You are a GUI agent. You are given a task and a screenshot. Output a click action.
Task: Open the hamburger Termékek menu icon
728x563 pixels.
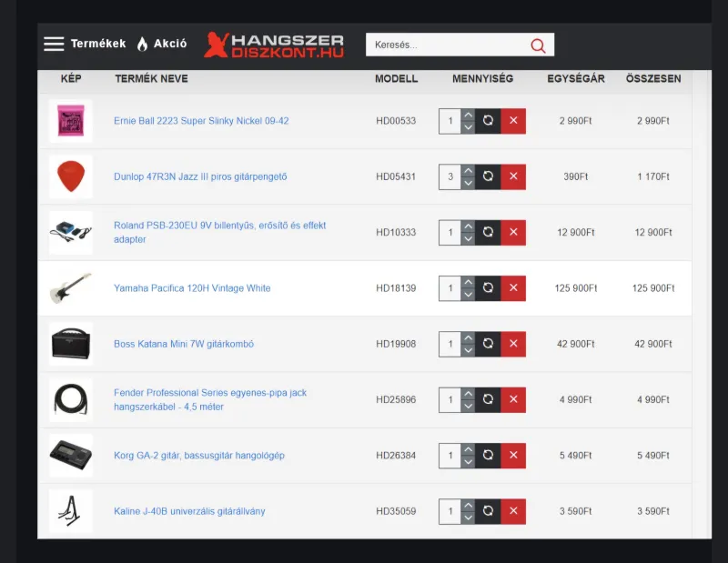coord(54,44)
